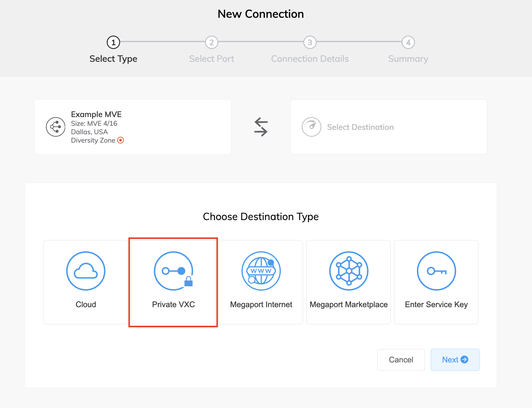Click the bidirectional swap arrows icon

(261, 127)
